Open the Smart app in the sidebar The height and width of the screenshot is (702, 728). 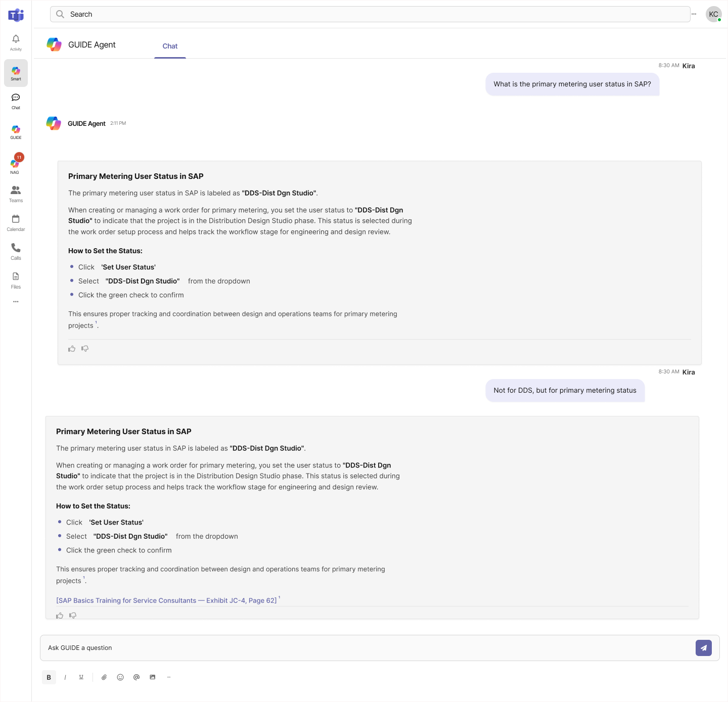(16, 73)
